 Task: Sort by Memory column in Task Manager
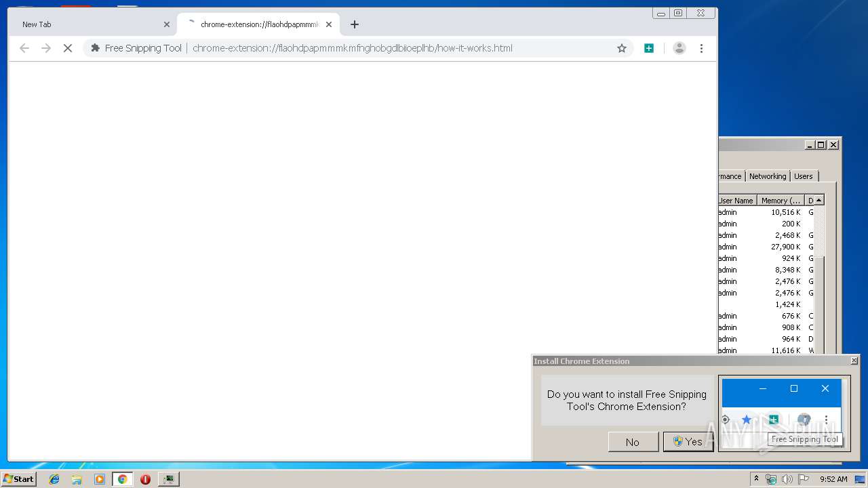pyautogui.click(x=781, y=201)
